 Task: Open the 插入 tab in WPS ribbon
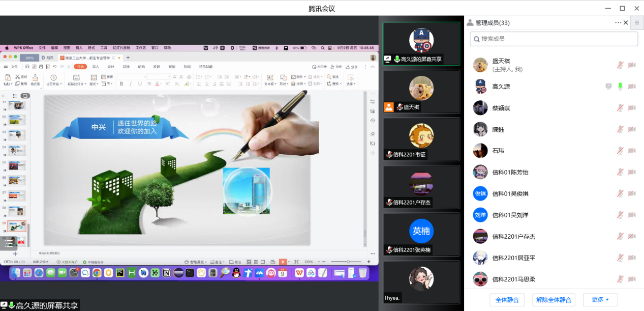tap(96, 67)
